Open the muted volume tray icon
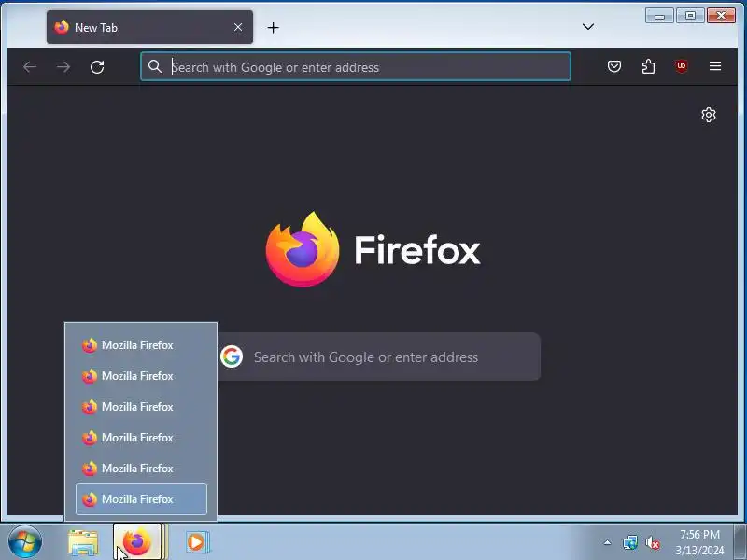The width and height of the screenshot is (747, 560). (652, 542)
